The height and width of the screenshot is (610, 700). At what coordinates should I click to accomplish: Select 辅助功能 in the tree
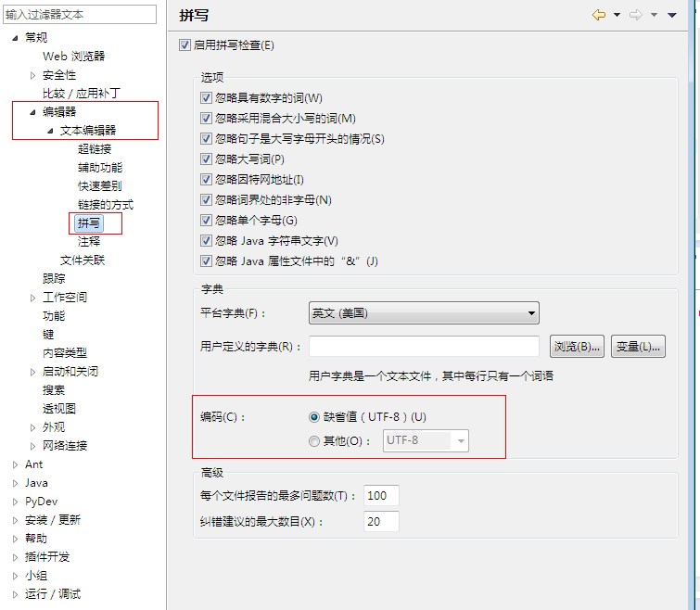pyautogui.click(x=100, y=168)
